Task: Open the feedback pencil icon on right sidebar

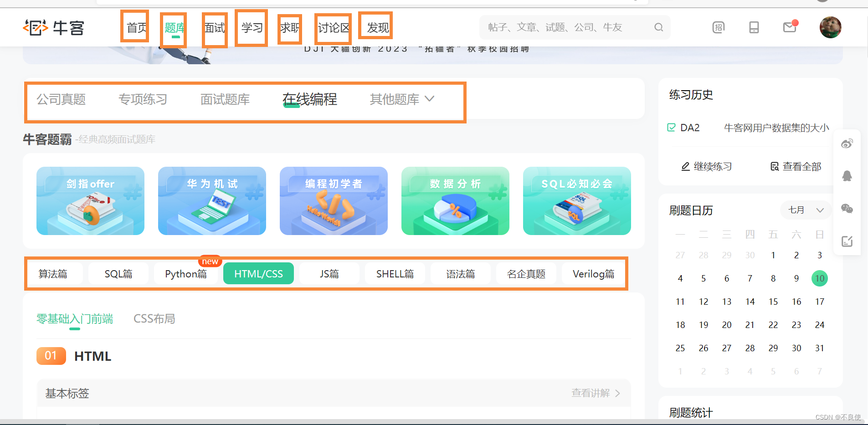Action: (847, 241)
